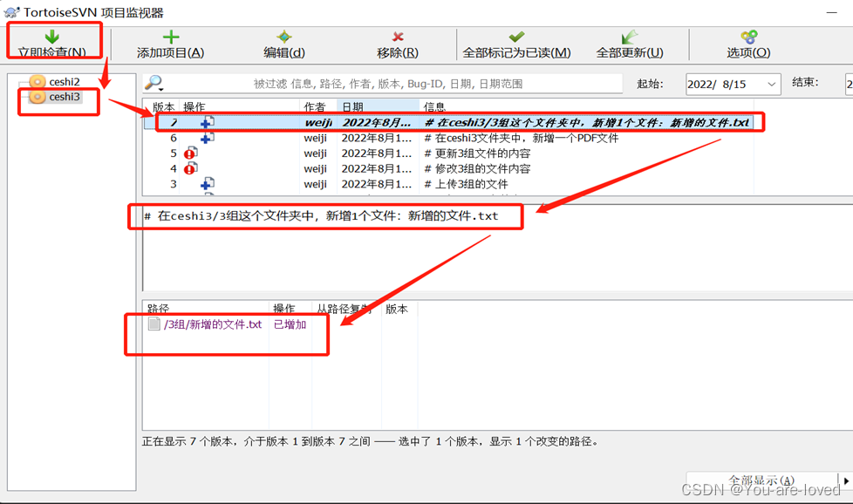Screen dimensions: 853x504
Task: Click the ceshi3 project repository icon
Action: pyautogui.click(x=38, y=97)
